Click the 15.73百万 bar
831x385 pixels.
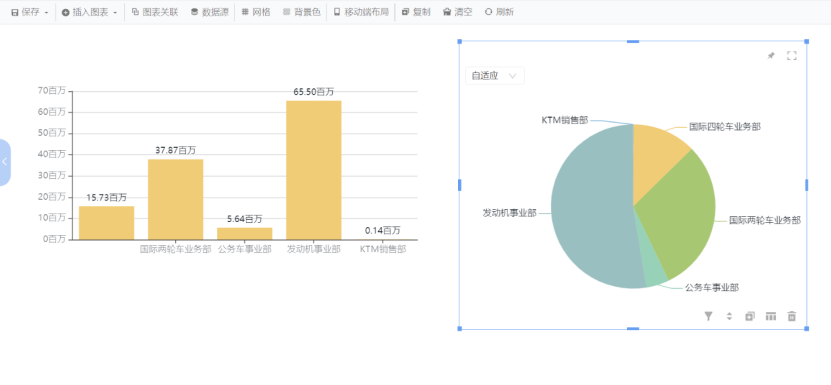[107, 223]
